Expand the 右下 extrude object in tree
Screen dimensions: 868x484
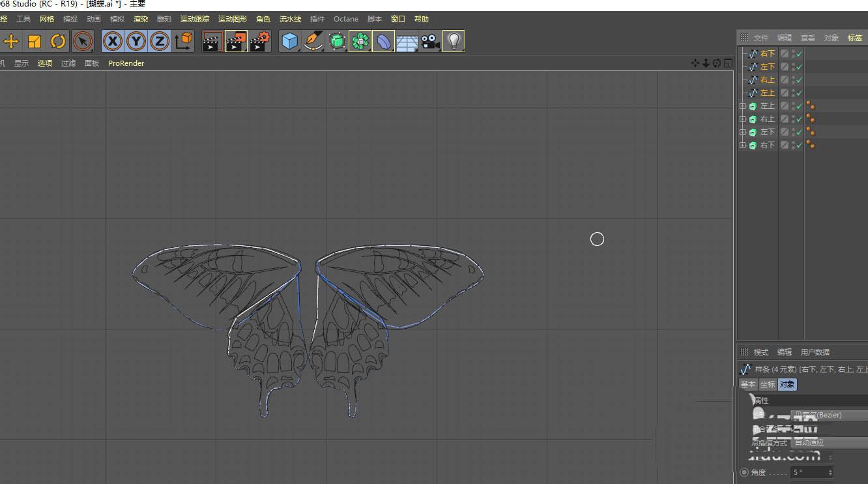click(x=742, y=145)
